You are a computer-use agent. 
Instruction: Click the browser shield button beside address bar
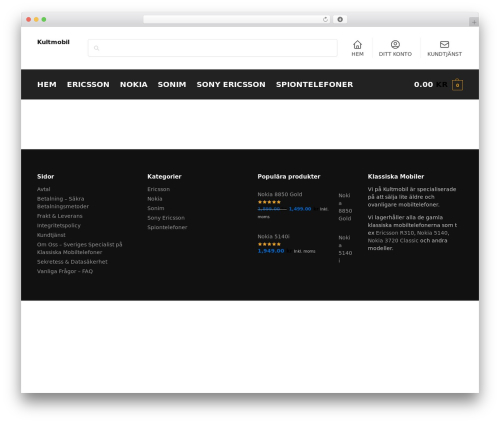pyautogui.click(x=340, y=19)
